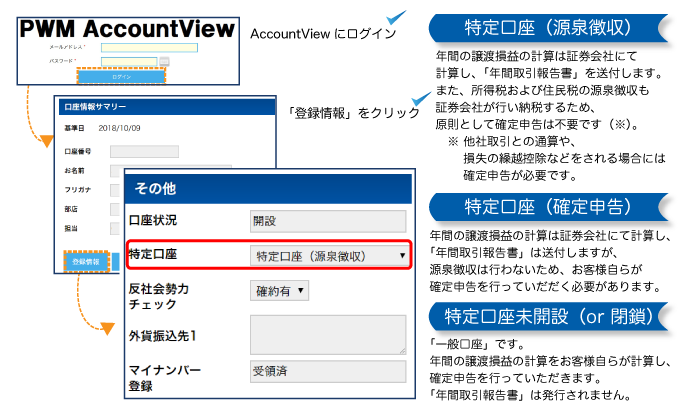Open the 反社会勢力チェック 確約有 dropdown
The height and width of the screenshot is (414, 680).
coord(279,290)
